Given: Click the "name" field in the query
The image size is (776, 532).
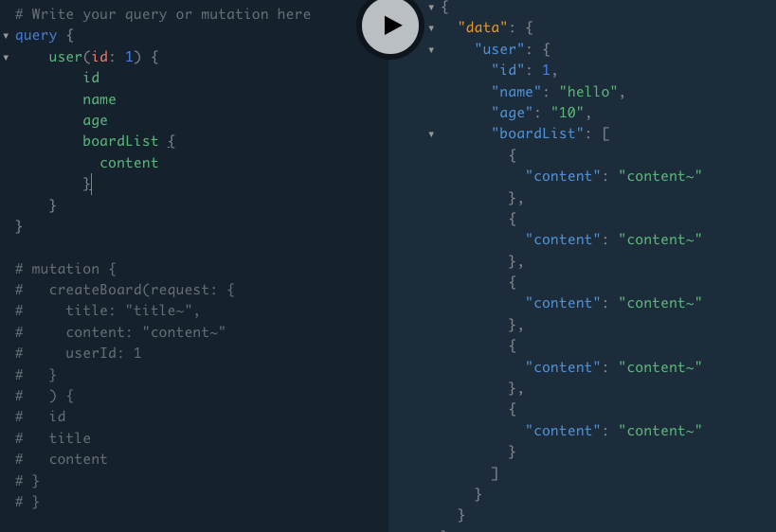Looking at the screenshot, I should 99,99.
